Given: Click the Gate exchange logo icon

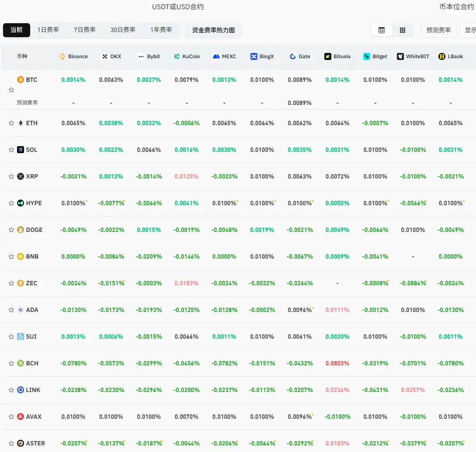Looking at the screenshot, I should 293,56.
